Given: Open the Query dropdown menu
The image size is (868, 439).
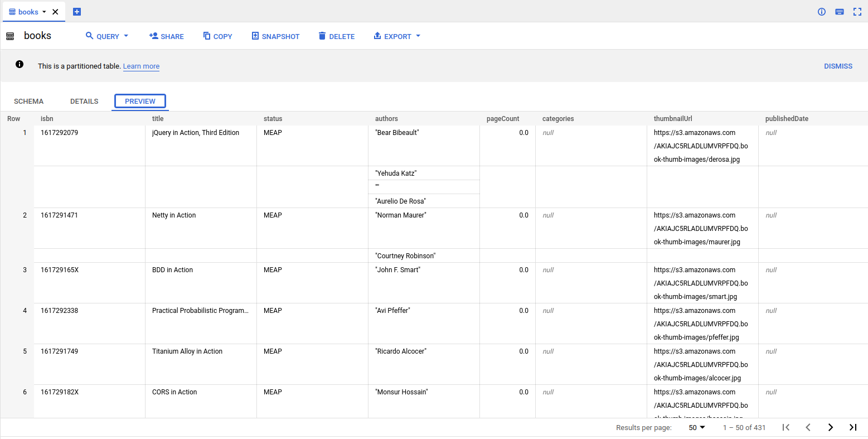Looking at the screenshot, I should (106, 36).
